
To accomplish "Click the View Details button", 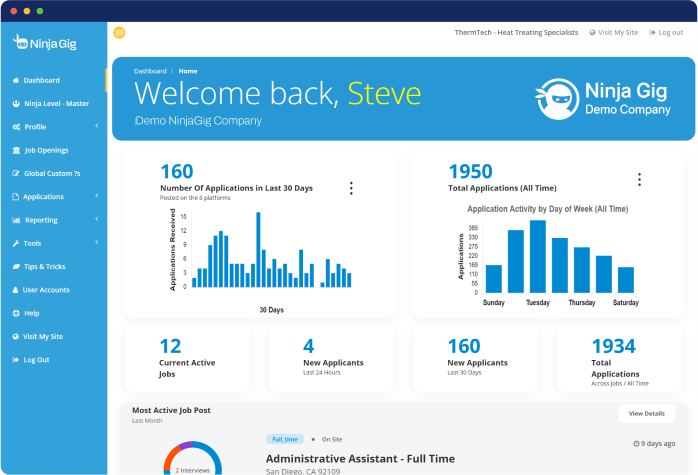I will click(647, 414).
